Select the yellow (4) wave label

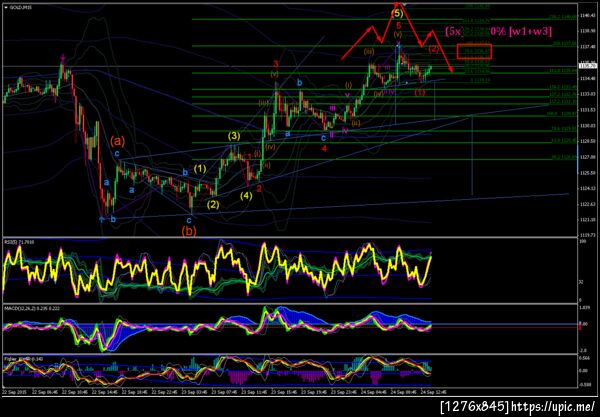[246, 196]
